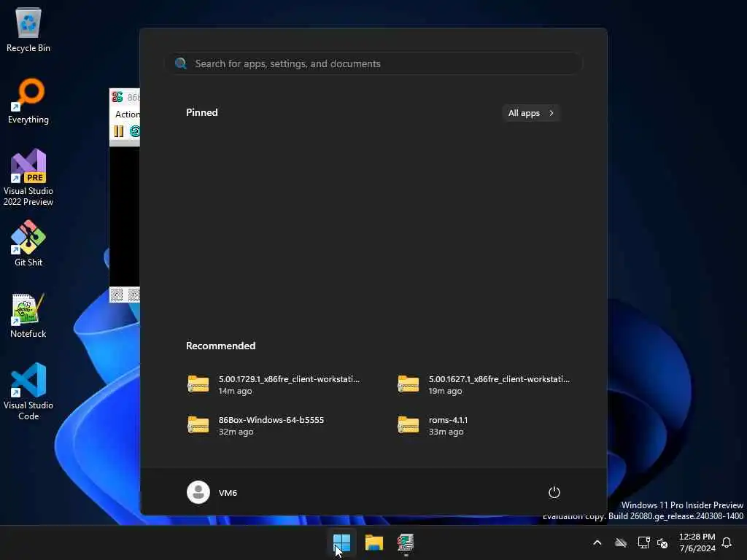Screen dimensions: 747x560
Task: Pause emulation in the 86Box toolbar
Action: pos(119,131)
